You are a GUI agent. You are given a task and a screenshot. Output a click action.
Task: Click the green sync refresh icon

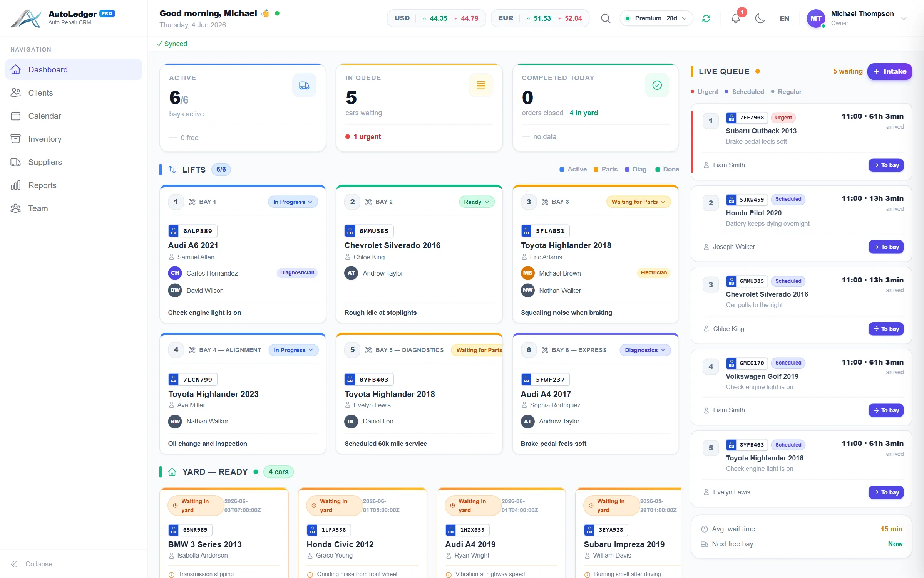(706, 18)
